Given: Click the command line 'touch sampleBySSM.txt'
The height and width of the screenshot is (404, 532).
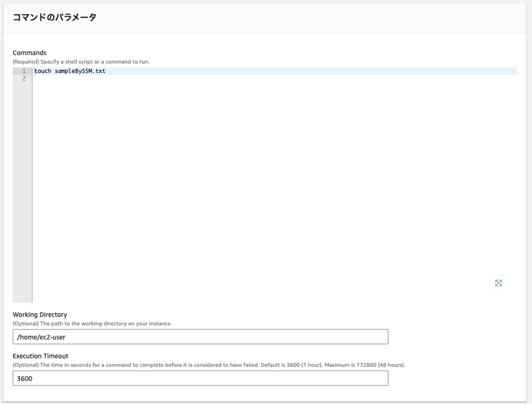Looking at the screenshot, I should click(x=70, y=71).
